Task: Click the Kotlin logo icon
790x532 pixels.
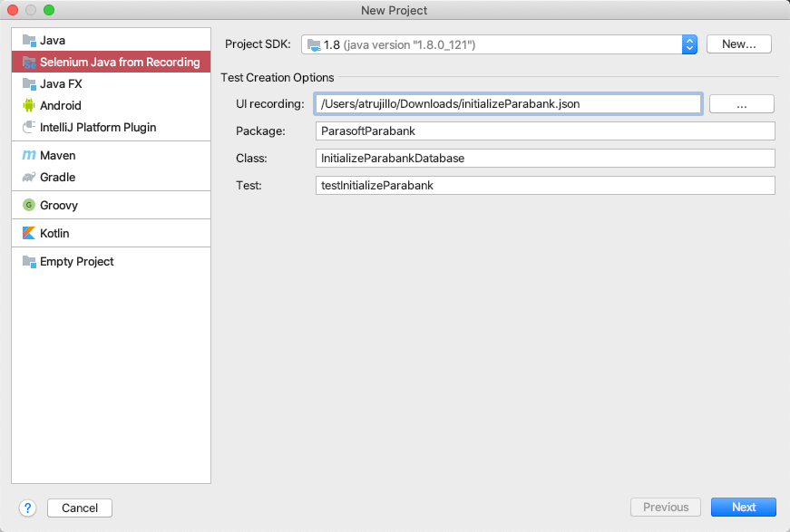Action: pyautogui.click(x=29, y=233)
